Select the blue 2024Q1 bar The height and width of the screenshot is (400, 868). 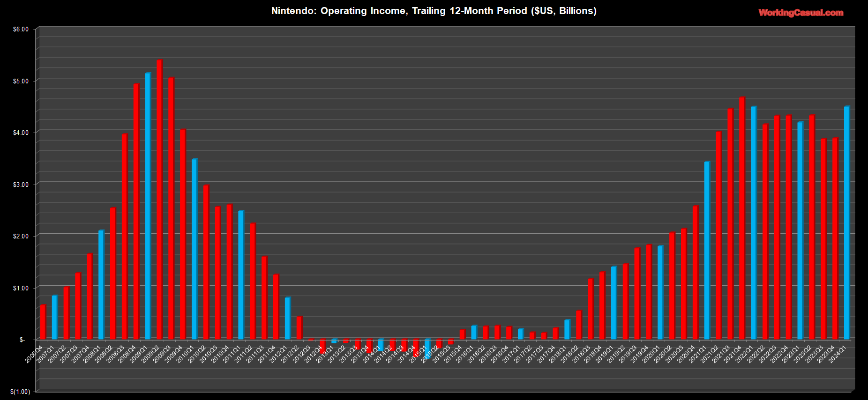click(x=847, y=223)
